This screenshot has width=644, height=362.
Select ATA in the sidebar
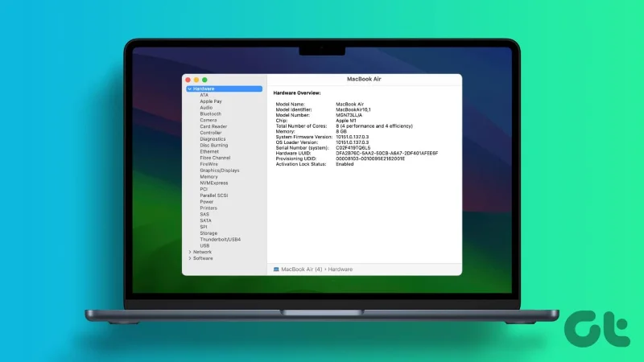pos(204,95)
